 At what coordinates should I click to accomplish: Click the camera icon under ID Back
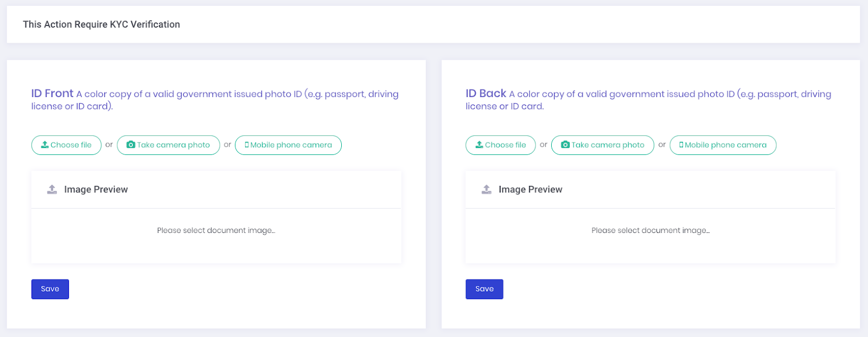565,145
